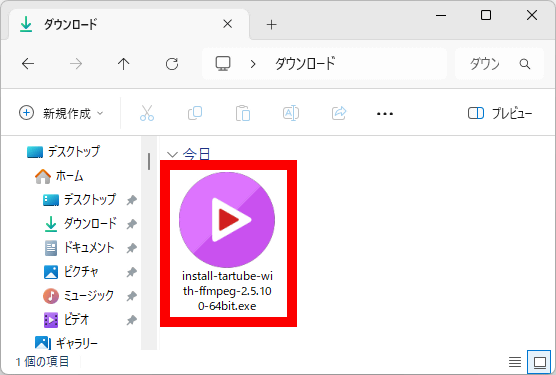Select the ダウンロード window tab
This screenshot has width=556, height=375.
click(x=128, y=24)
